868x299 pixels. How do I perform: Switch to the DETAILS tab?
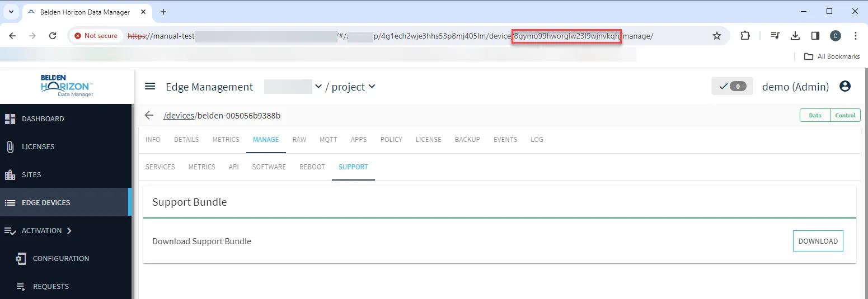[x=186, y=140]
